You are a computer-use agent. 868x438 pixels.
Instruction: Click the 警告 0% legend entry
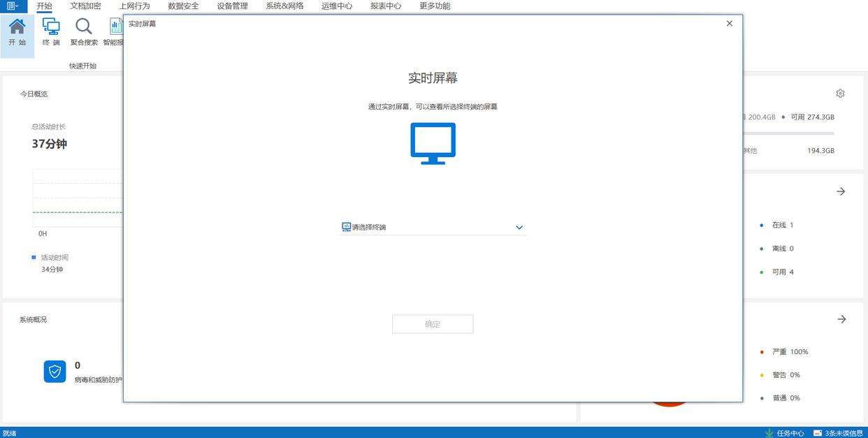pos(781,375)
